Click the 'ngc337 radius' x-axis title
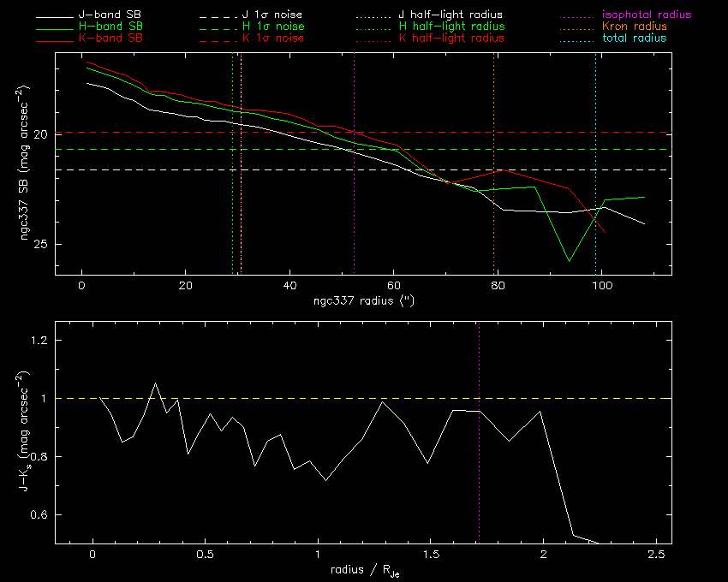This screenshot has width=728, height=582. pyautogui.click(x=364, y=301)
